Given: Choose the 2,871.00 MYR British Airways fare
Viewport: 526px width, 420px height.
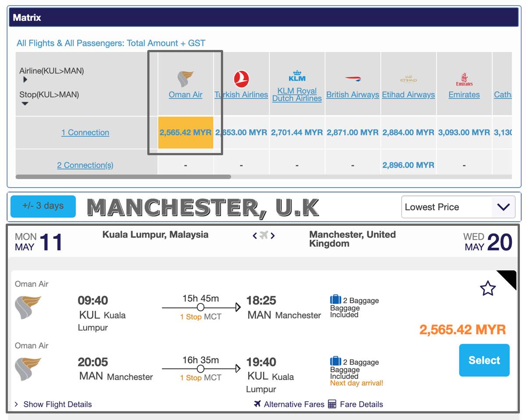Looking at the screenshot, I should tap(352, 132).
